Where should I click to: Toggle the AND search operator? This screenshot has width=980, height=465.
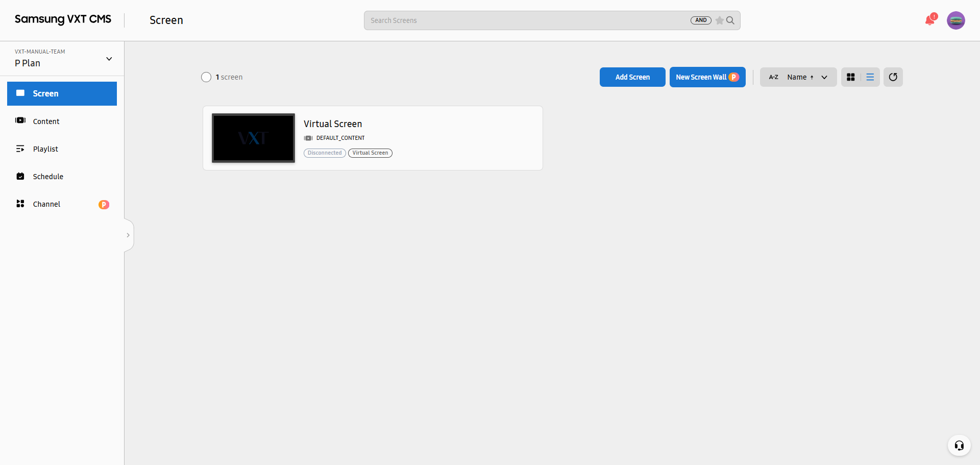click(701, 20)
